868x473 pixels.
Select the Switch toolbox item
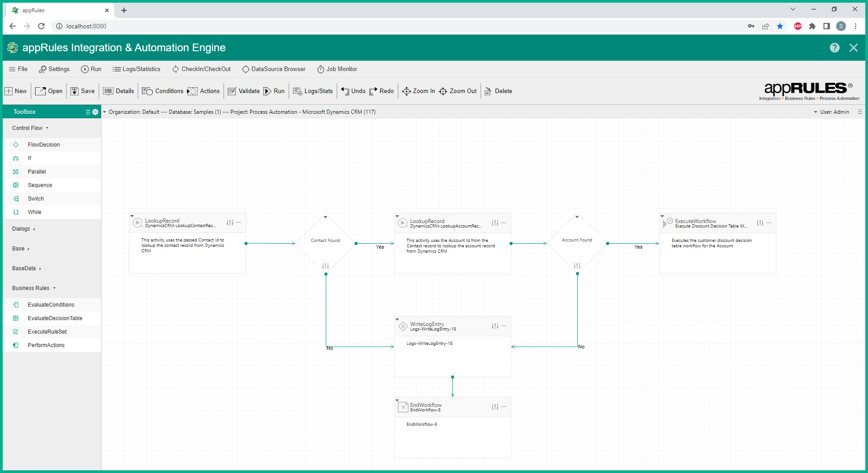coord(52,199)
